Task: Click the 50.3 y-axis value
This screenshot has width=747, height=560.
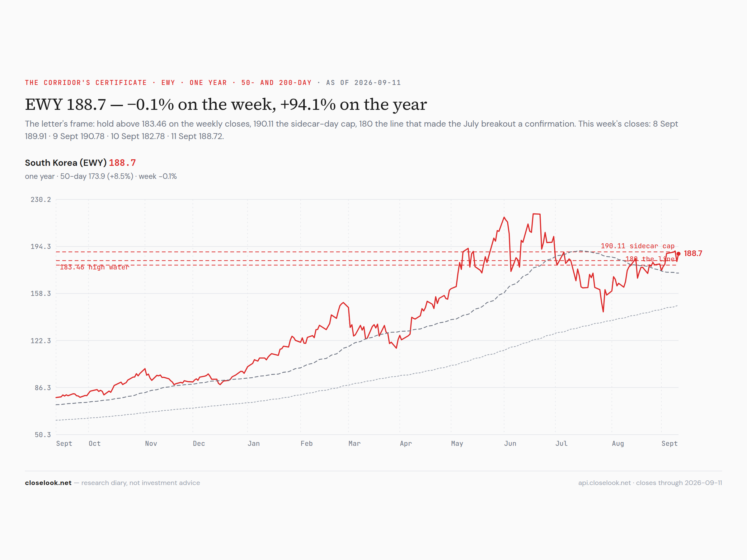Action: (43, 435)
